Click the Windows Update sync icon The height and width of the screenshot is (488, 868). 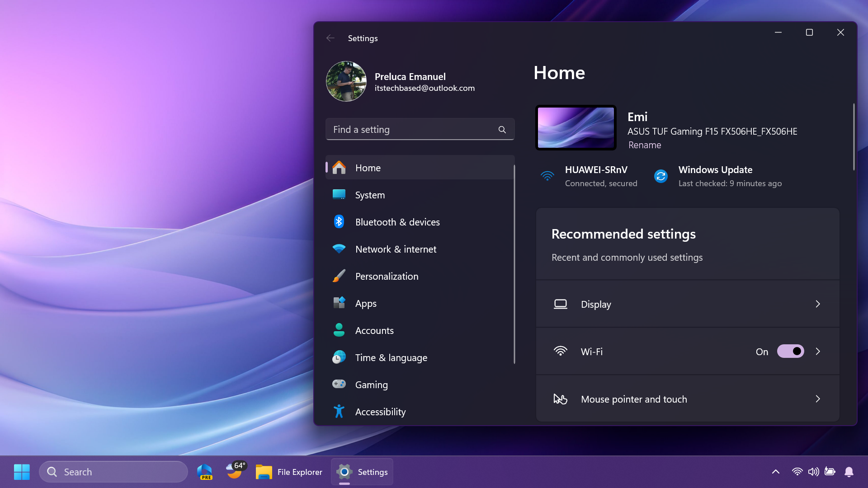661,176
